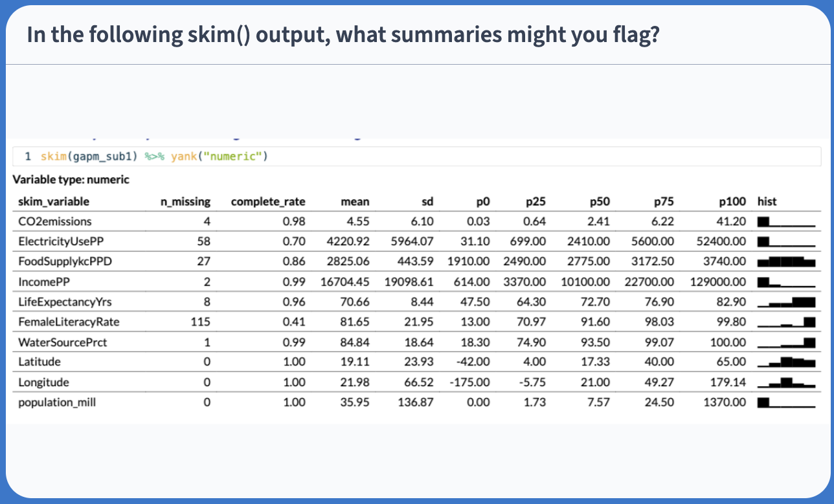
Task: Click the population_mill histogram sparkline
Action: tap(785, 402)
